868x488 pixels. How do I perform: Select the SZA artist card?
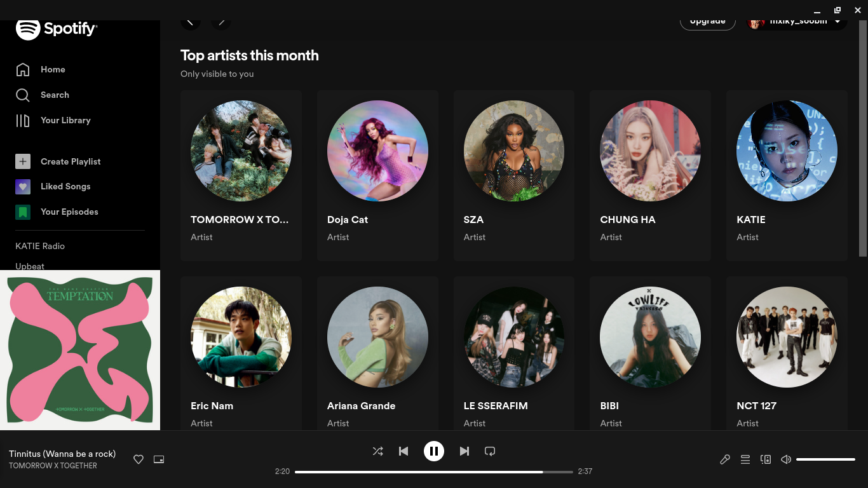click(x=514, y=175)
